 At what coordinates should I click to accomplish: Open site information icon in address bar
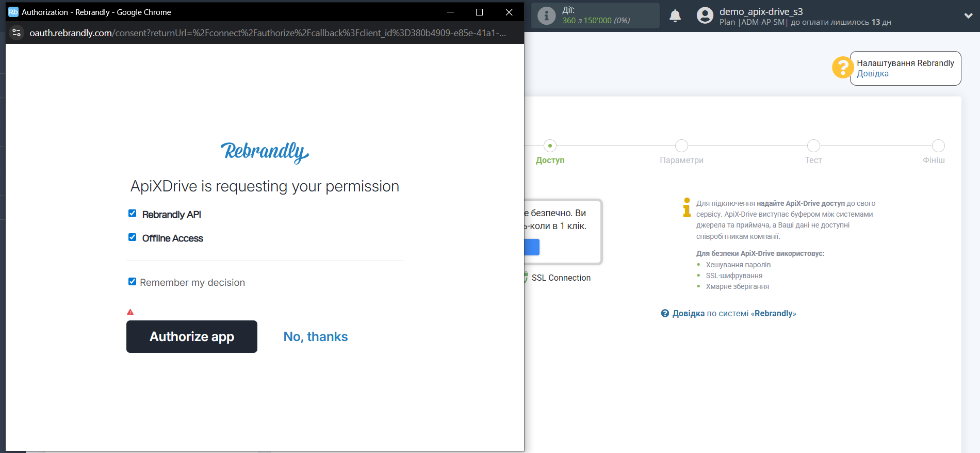tap(17, 33)
